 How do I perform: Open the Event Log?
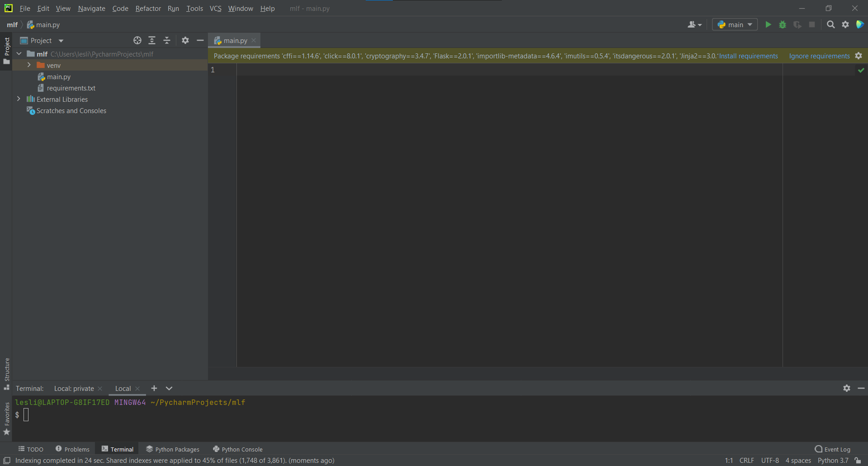pos(833,449)
